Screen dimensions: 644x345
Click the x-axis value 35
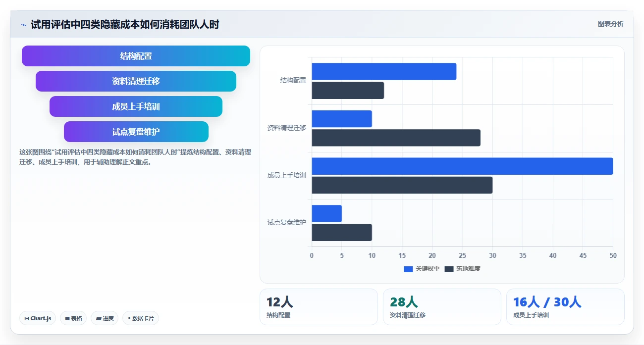[523, 255]
